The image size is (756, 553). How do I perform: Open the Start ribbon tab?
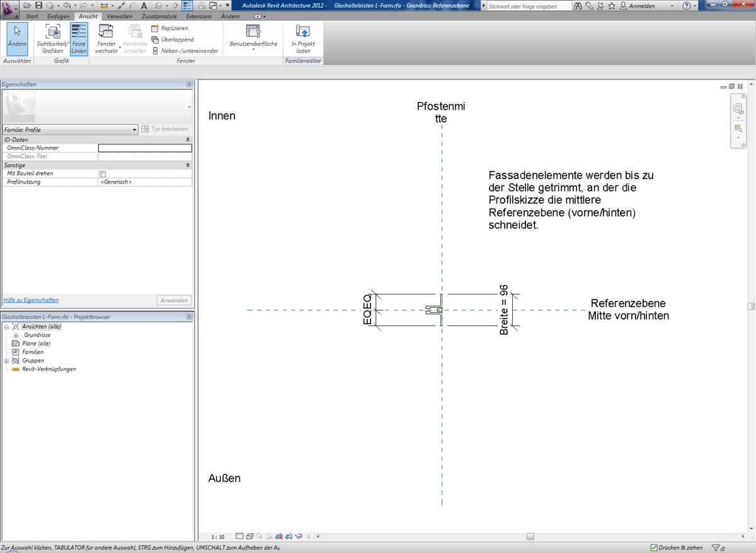pos(31,16)
